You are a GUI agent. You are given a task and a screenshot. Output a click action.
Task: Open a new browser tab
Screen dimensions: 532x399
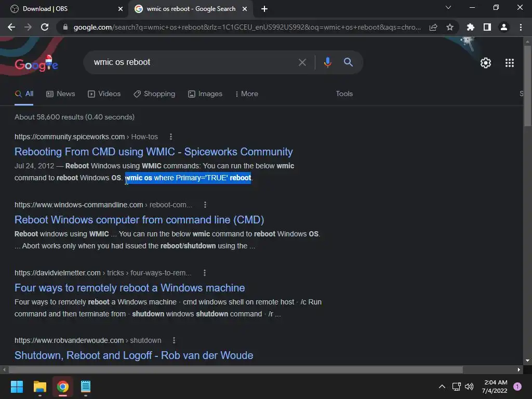[264, 9]
